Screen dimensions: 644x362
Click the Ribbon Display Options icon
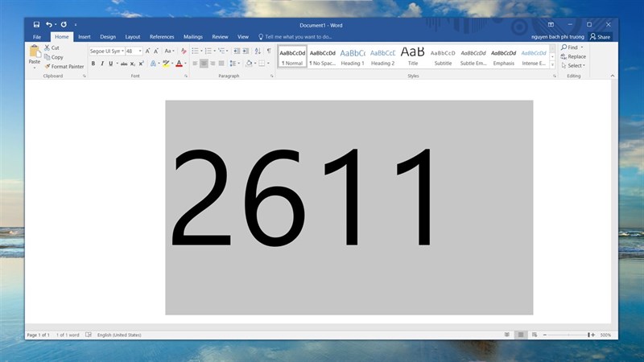(x=551, y=25)
